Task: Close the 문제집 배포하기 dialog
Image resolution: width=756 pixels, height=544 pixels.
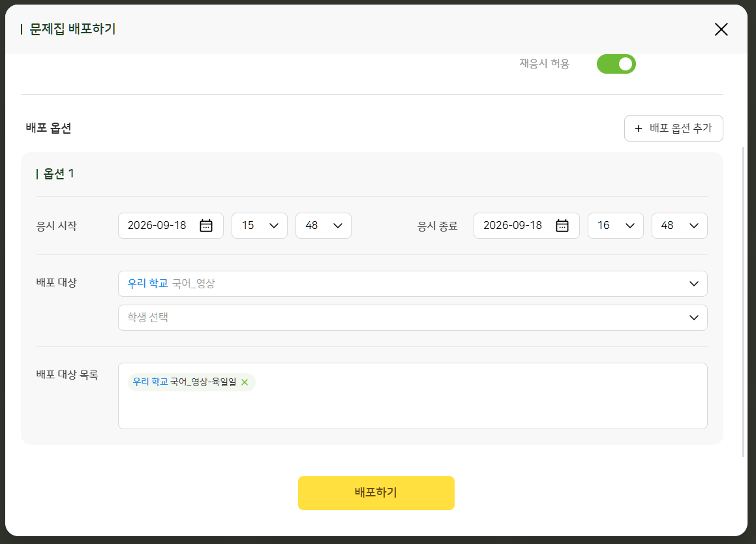Action: (721, 29)
